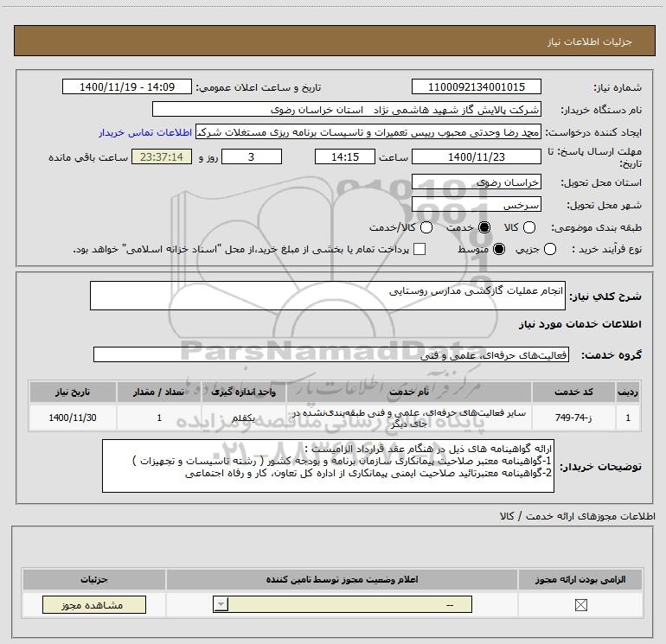This screenshot has width=666, height=644.
Task: Open the اطلاعات تماس خریدار link
Action: [x=145, y=132]
